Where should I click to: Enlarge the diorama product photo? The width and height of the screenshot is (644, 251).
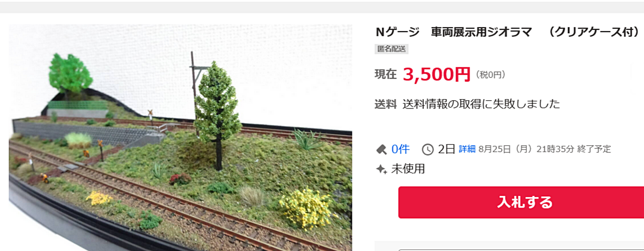coord(180,138)
